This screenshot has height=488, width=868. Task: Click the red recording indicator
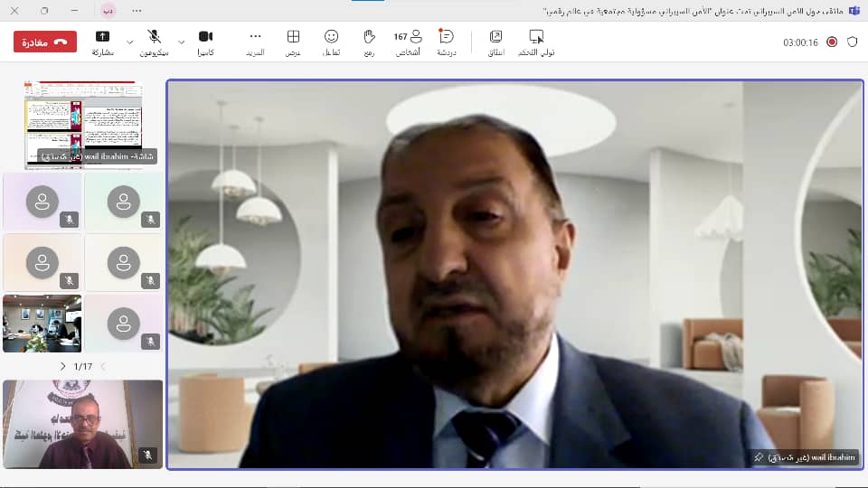coord(832,42)
